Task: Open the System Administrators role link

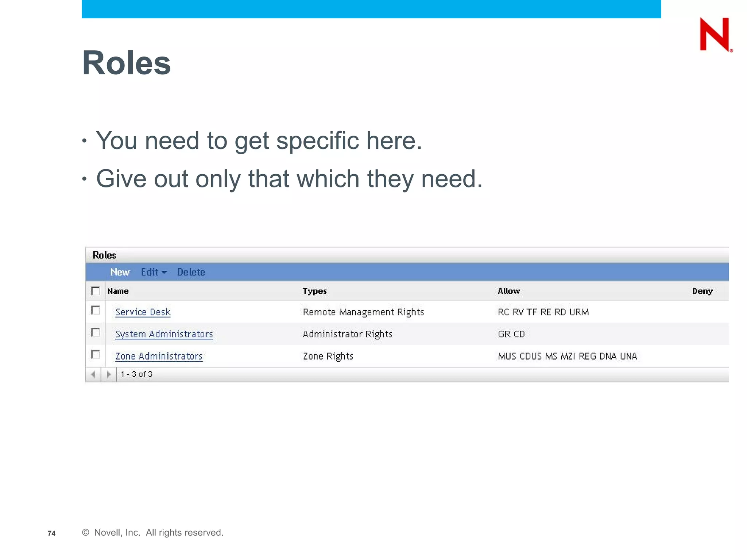Action: tap(164, 334)
